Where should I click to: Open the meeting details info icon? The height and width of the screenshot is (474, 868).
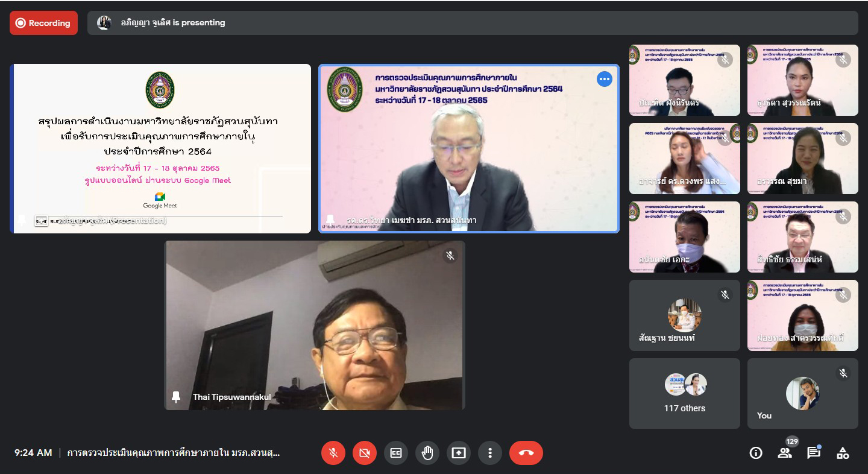click(x=756, y=453)
